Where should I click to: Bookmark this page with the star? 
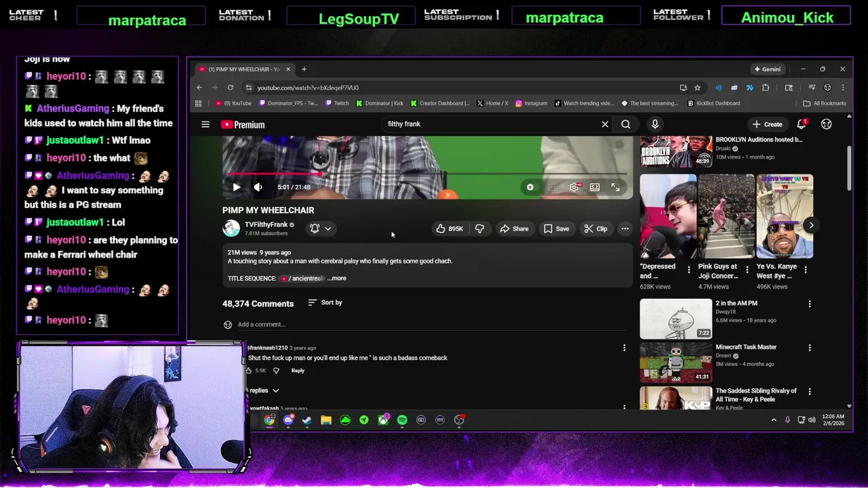tap(697, 87)
